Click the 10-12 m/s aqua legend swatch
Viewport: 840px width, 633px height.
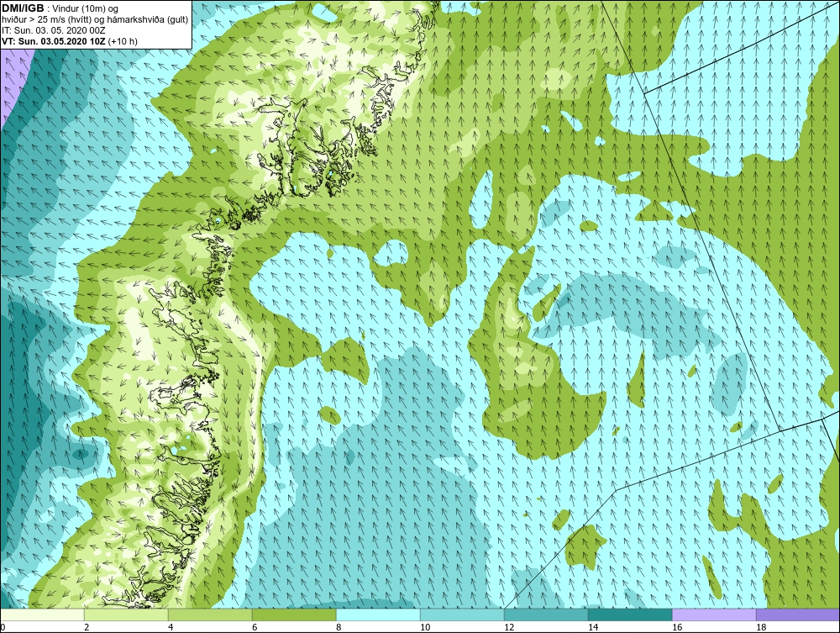(462, 615)
